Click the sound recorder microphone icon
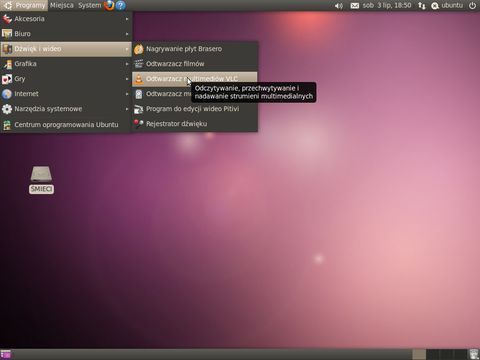The width and height of the screenshot is (480, 360). tap(138, 123)
